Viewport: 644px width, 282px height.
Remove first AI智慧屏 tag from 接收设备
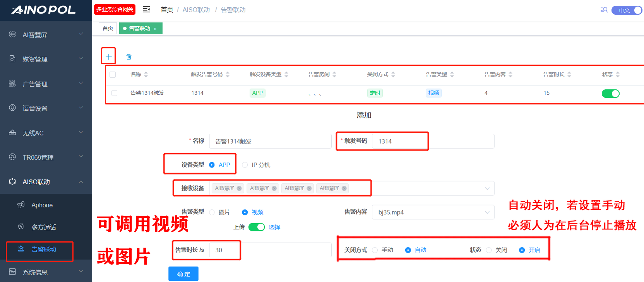239,188
